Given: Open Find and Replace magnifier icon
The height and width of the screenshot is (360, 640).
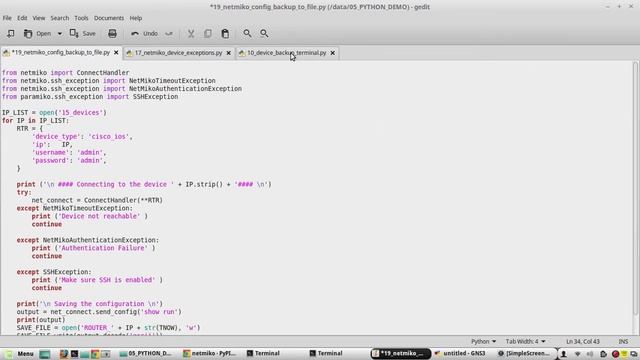Looking at the screenshot, I should [264, 33].
